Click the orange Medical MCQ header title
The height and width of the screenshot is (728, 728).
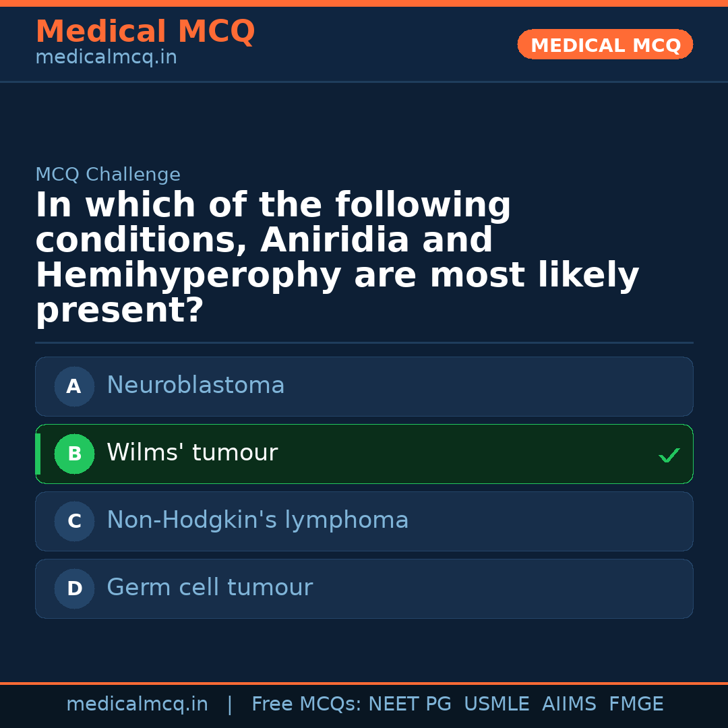pos(145,32)
